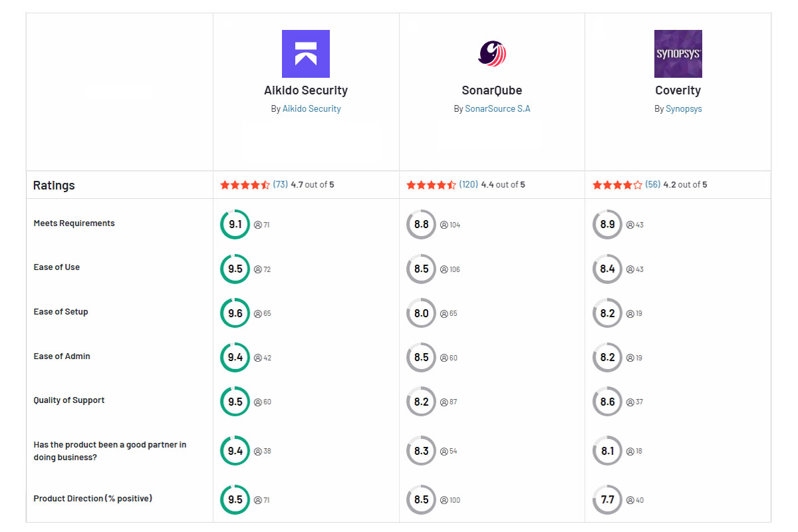
Task: Click Coverity's 4.2 out of 5 rating text
Action: point(686,185)
